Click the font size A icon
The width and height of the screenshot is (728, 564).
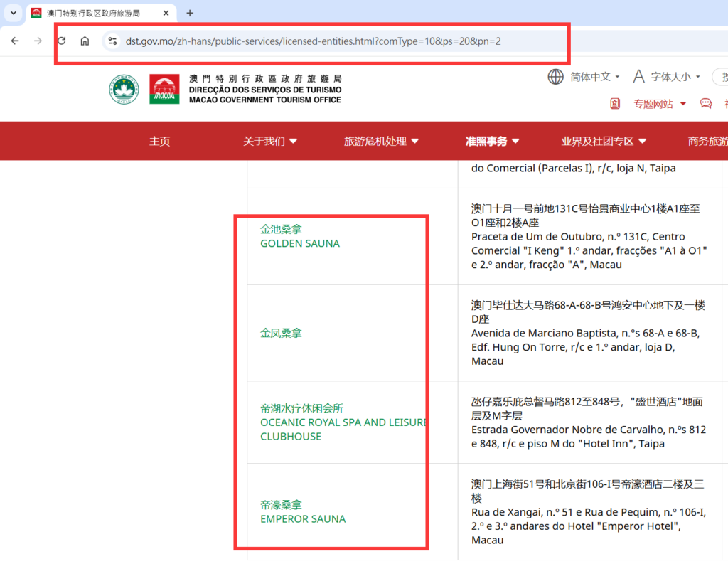pyautogui.click(x=639, y=77)
